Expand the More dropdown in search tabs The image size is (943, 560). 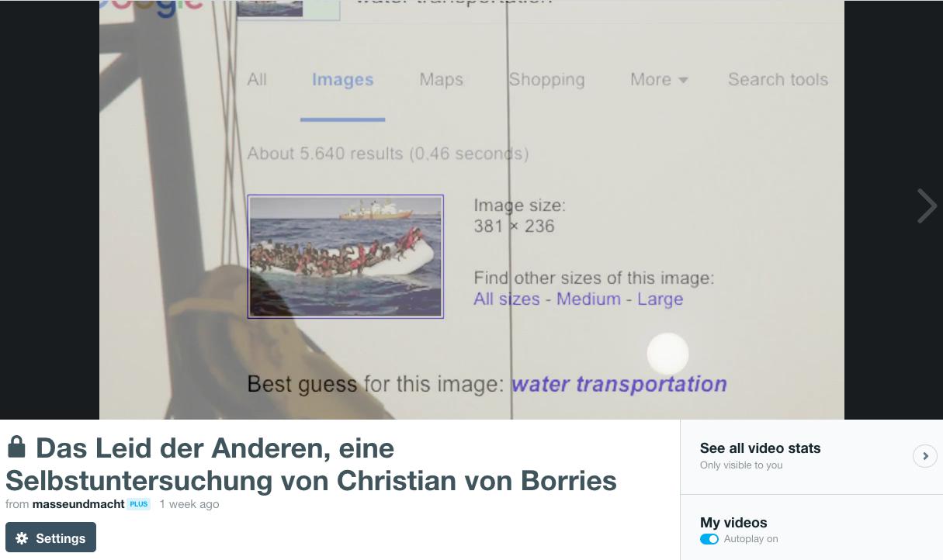(x=659, y=80)
